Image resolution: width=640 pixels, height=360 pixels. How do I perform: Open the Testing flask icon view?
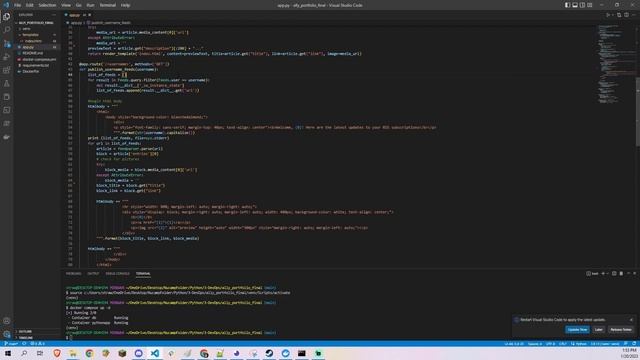coord(7,84)
